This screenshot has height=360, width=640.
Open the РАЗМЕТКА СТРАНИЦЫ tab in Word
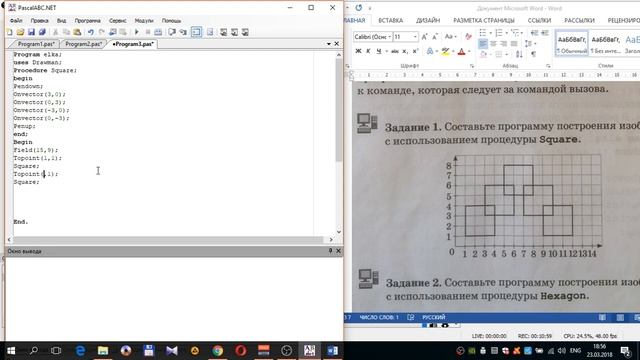(484, 20)
